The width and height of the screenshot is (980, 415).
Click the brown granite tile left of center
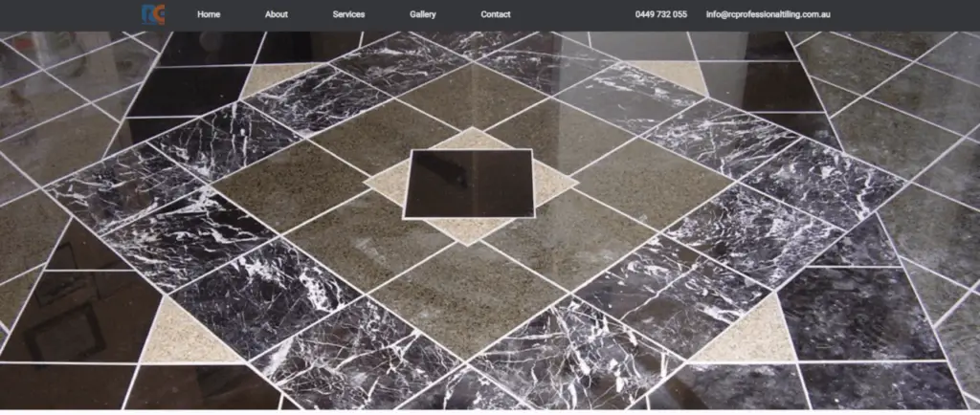coord(287,182)
